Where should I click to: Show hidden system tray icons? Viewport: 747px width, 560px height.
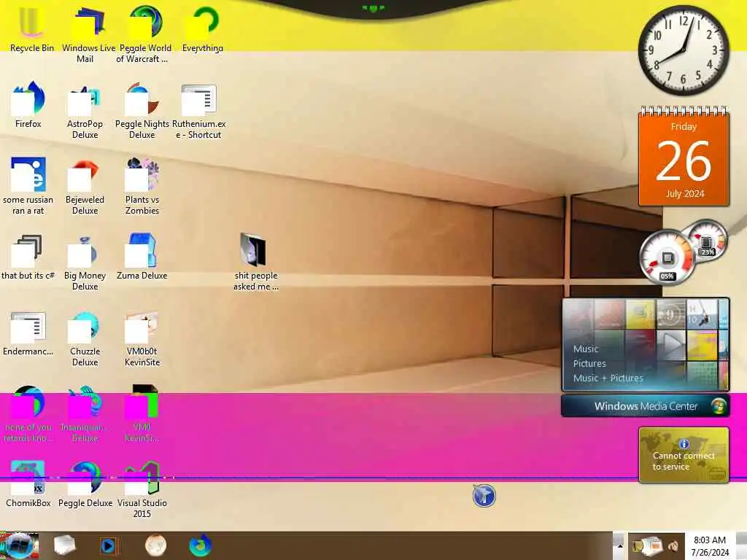point(619,545)
